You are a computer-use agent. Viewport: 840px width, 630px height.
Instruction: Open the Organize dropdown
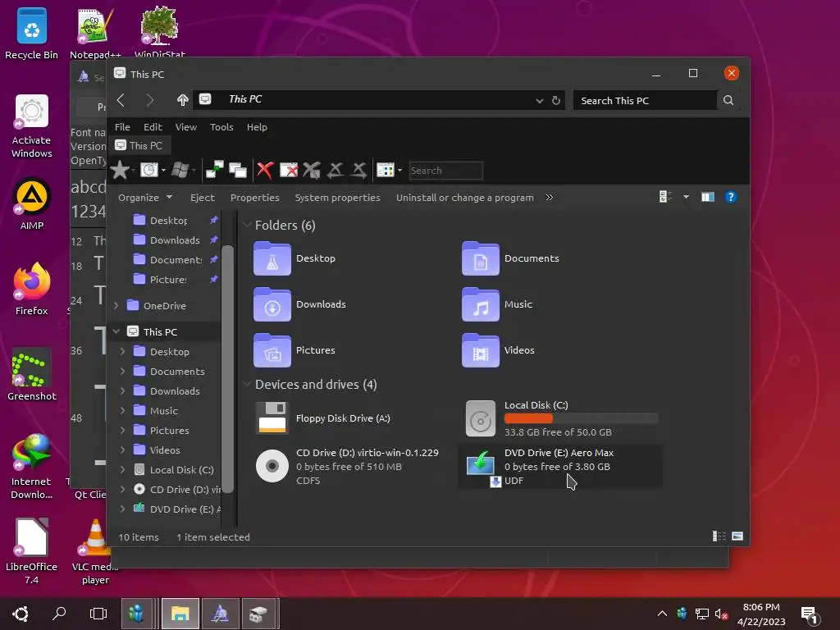pyautogui.click(x=144, y=197)
